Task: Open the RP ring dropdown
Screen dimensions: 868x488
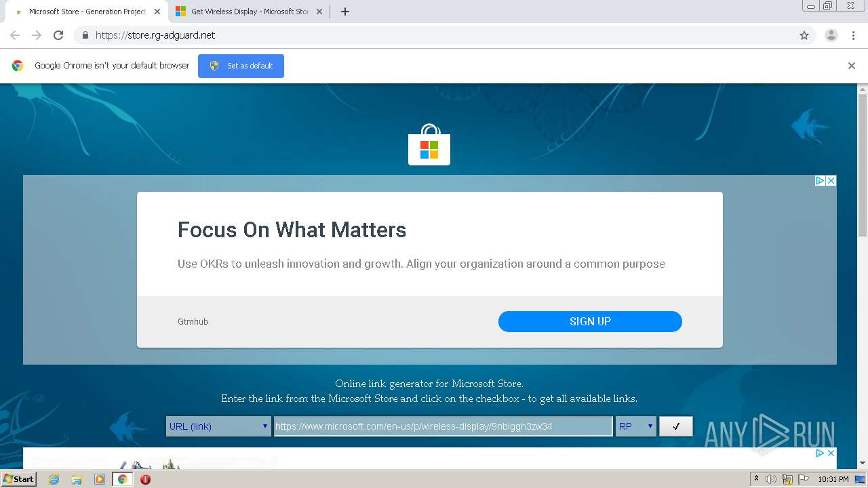Action: (x=635, y=426)
